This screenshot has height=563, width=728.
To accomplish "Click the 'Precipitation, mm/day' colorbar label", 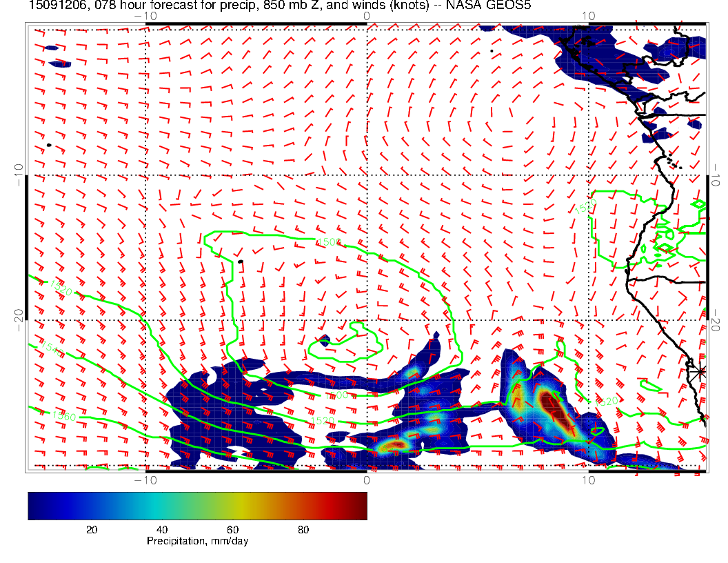I will 197,542.
